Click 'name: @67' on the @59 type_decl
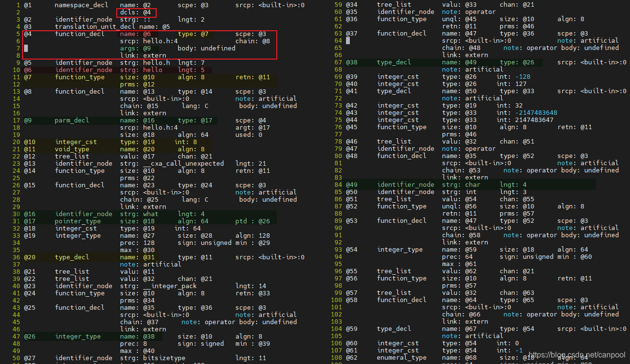This screenshot has width=630, height=364. 459,328
